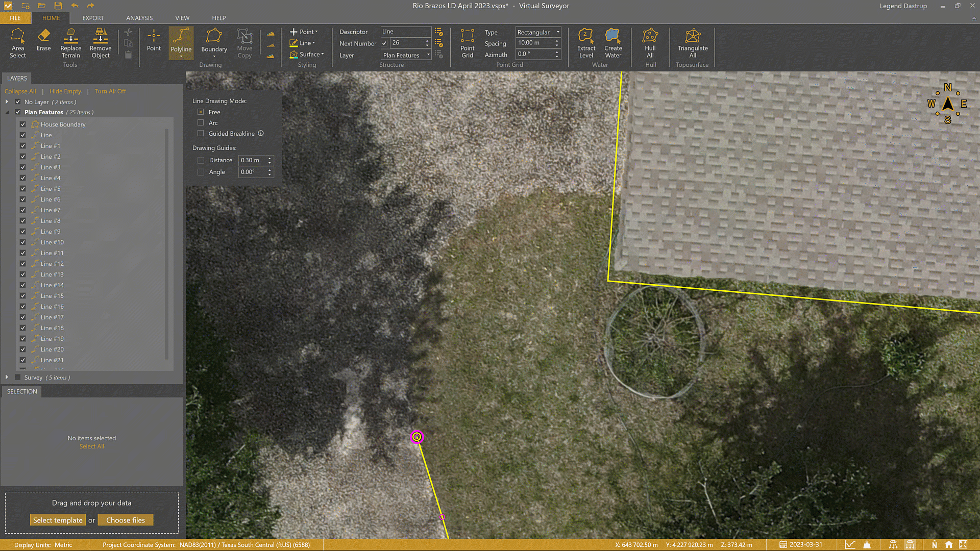Select the Create Water tool
Screen dimensions: 980x551
(x=612, y=43)
